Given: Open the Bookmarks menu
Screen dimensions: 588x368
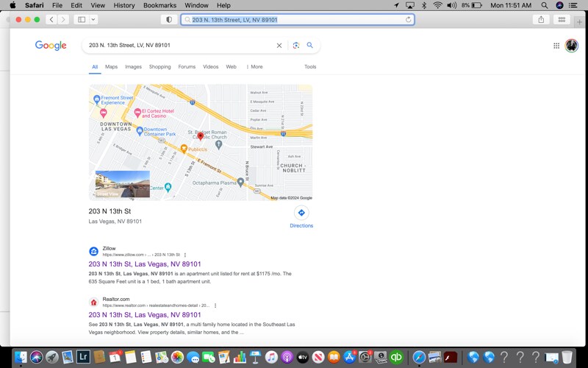Looking at the screenshot, I should click(159, 5).
